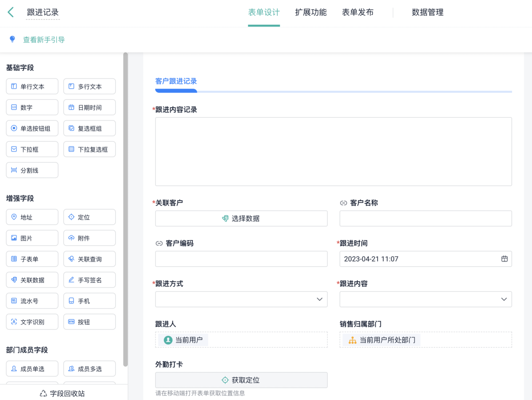This screenshot has height=400, width=532.
Task: Click the 字段回收站 recycle icon
Action: click(43, 393)
